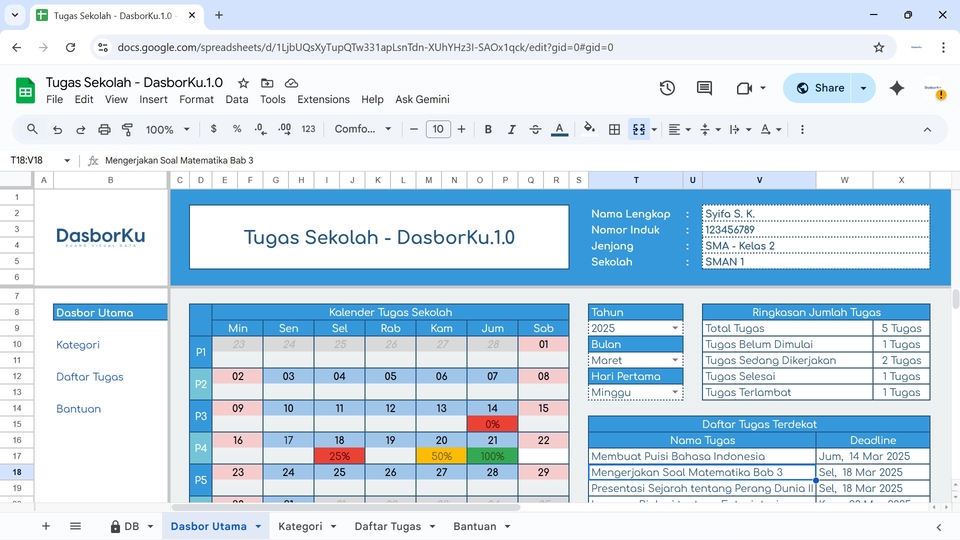The height and width of the screenshot is (540, 960).
Task: Toggle strikethrough formatting
Action: (x=535, y=129)
